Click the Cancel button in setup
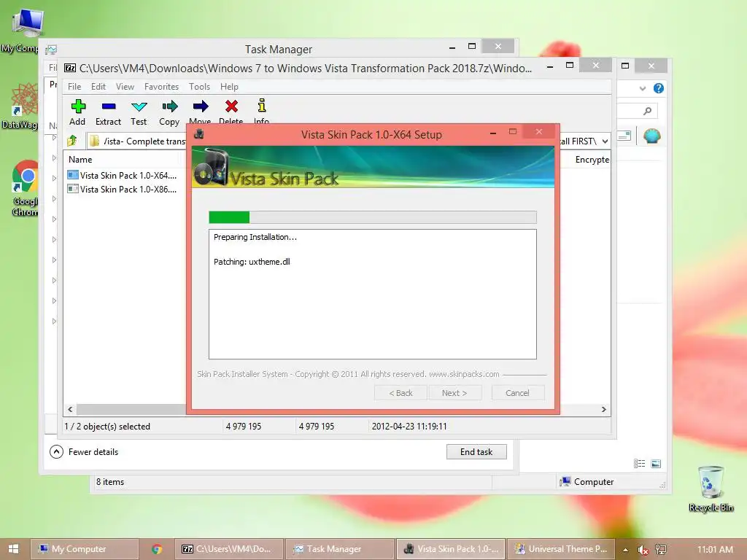747x560 pixels. click(517, 393)
